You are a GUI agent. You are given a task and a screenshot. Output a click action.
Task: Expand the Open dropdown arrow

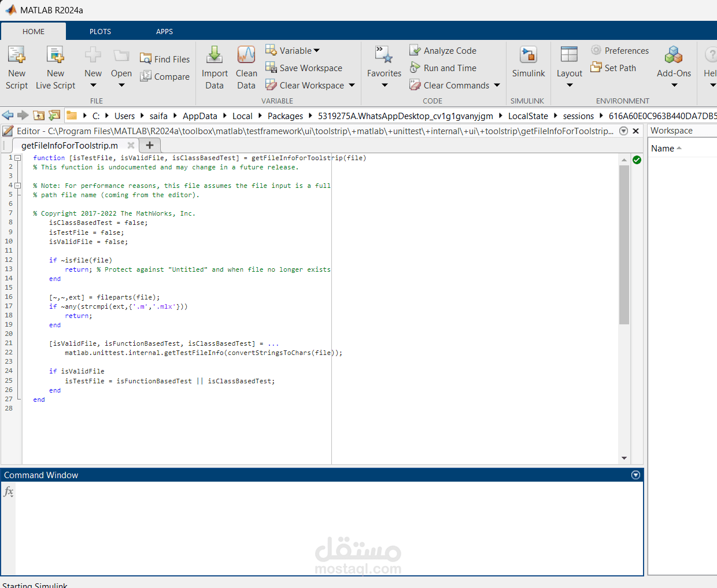(x=121, y=86)
